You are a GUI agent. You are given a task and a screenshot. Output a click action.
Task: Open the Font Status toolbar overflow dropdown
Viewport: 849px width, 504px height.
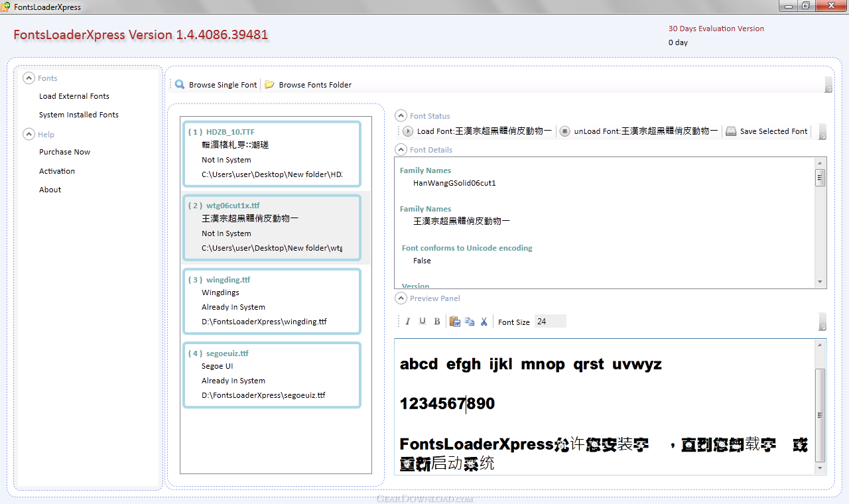pos(822,131)
